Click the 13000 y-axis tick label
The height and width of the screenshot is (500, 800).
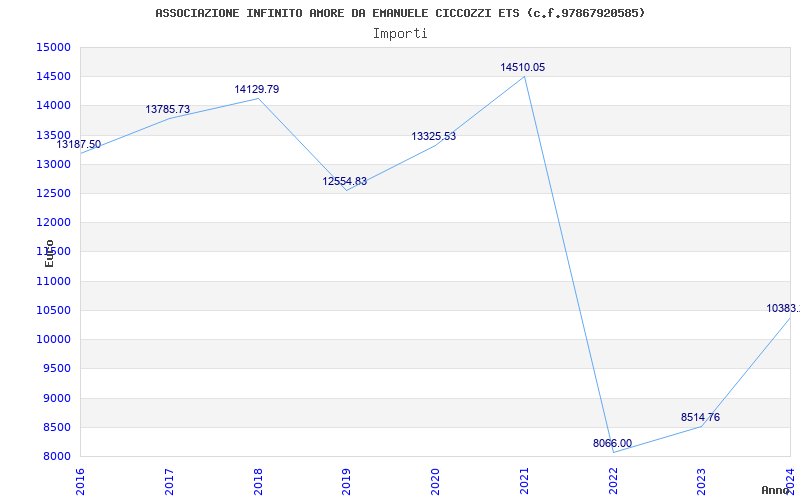[53, 164]
